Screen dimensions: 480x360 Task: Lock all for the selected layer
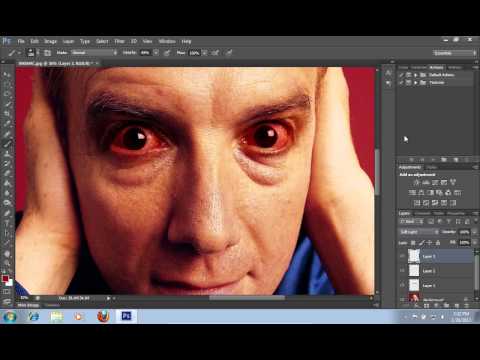(438, 242)
